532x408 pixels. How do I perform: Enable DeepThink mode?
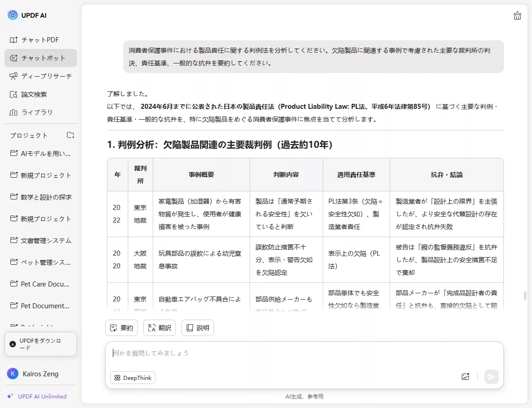click(x=132, y=377)
